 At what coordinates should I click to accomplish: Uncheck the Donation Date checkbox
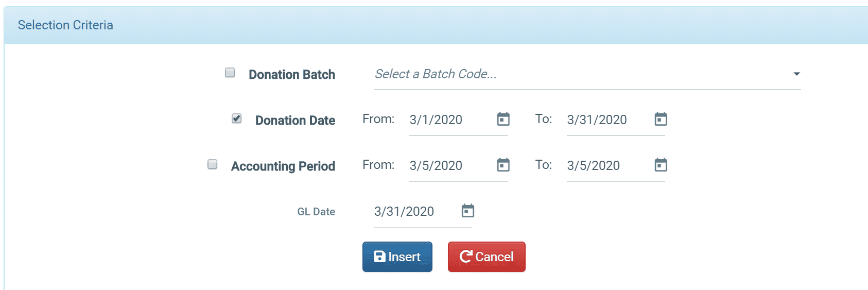pyautogui.click(x=237, y=118)
